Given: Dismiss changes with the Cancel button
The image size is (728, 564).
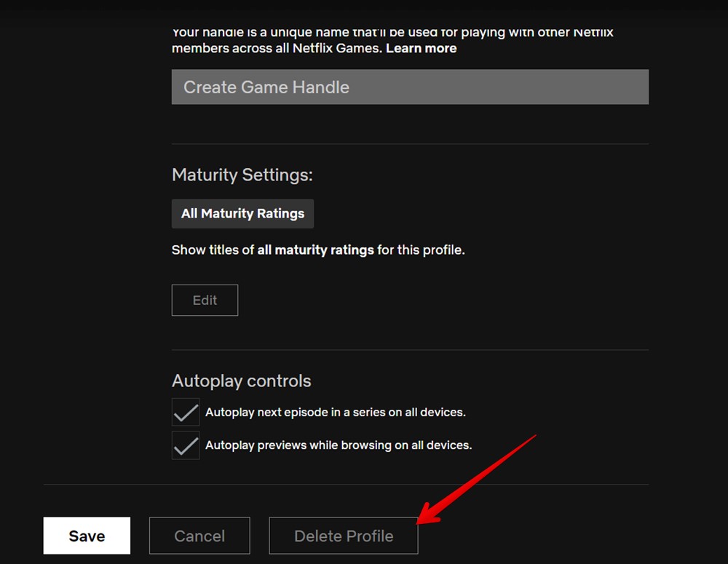Looking at the screenshot, I should (199, 535).
